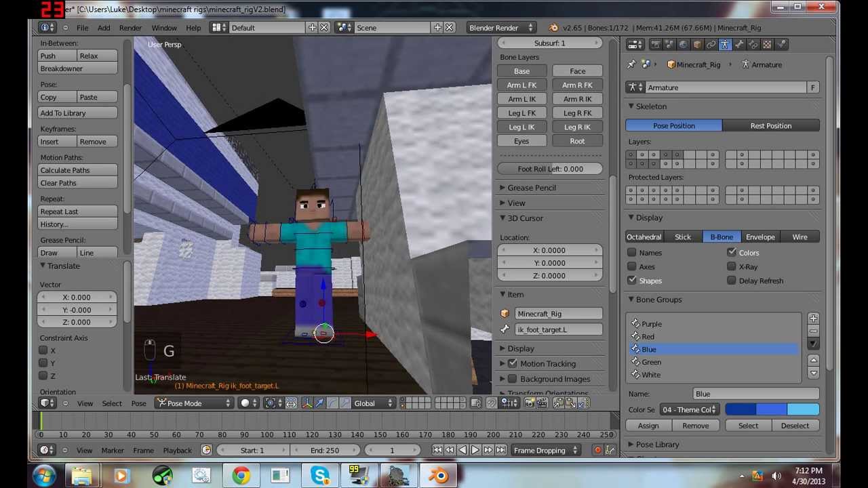
Task: Open the Bone Constraints properties tab
Action: [x=753, y=44]
